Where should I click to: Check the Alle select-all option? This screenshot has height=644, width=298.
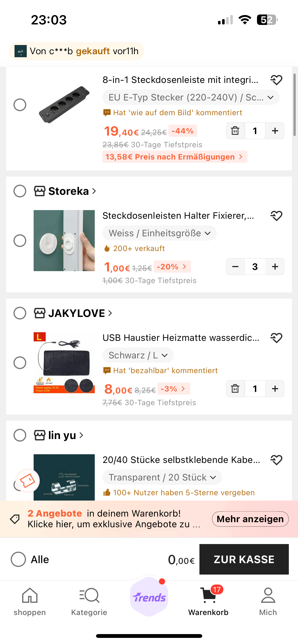pos(18,559)
